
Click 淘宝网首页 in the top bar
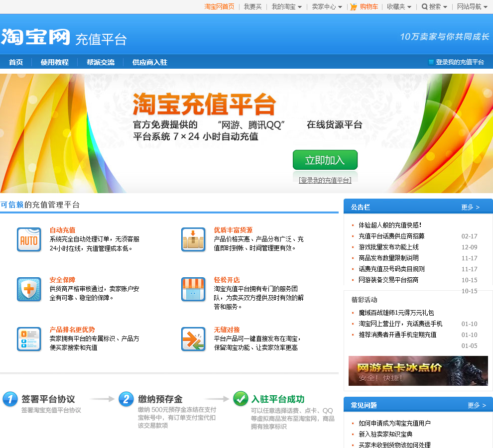point(220,6)
